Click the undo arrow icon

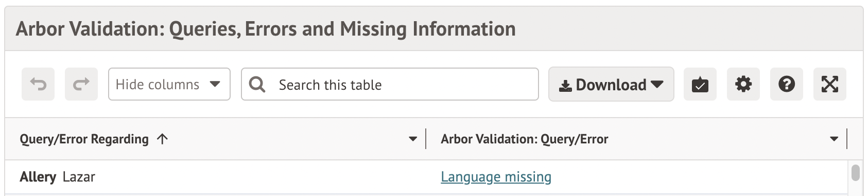(38, 84)
